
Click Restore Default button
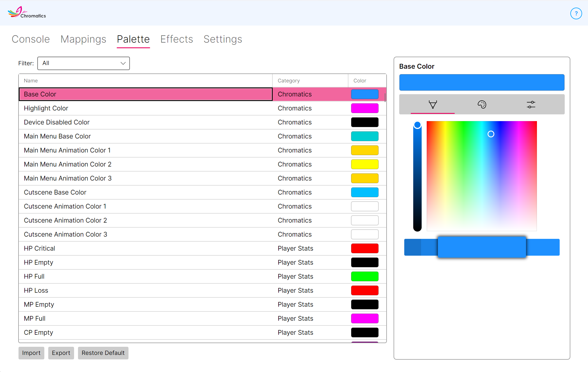tap(103, 353)
